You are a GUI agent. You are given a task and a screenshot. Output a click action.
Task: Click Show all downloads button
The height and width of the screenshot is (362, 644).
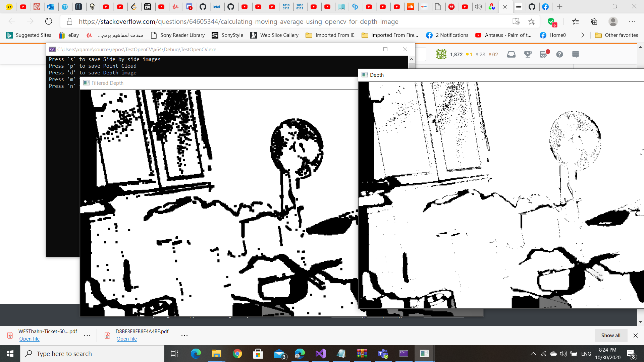click(611, 336)
